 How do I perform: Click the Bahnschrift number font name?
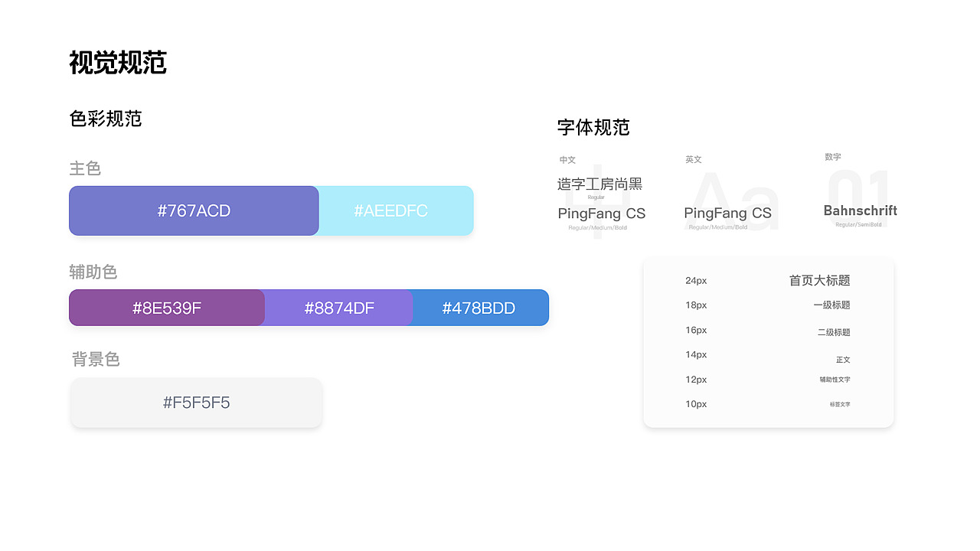tap(859, 210)
